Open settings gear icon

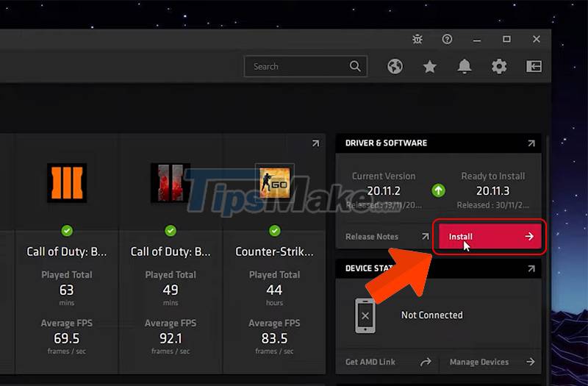coord(499,66)
